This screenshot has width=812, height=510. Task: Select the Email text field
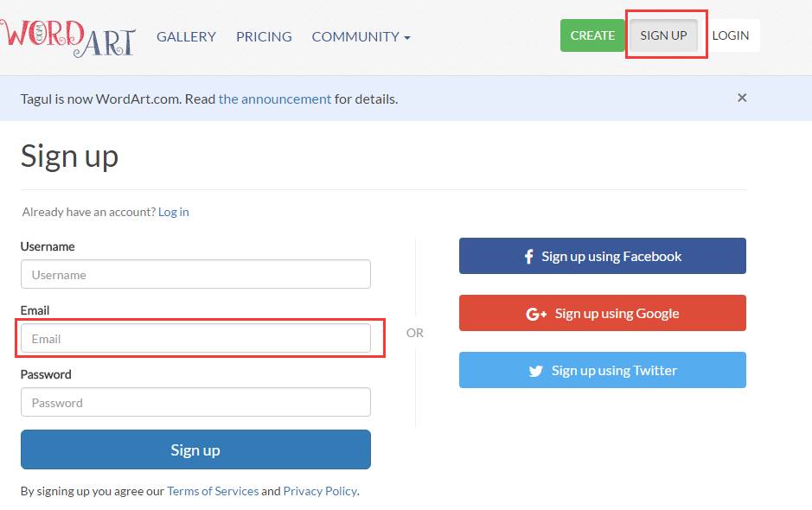coord(195,339)
